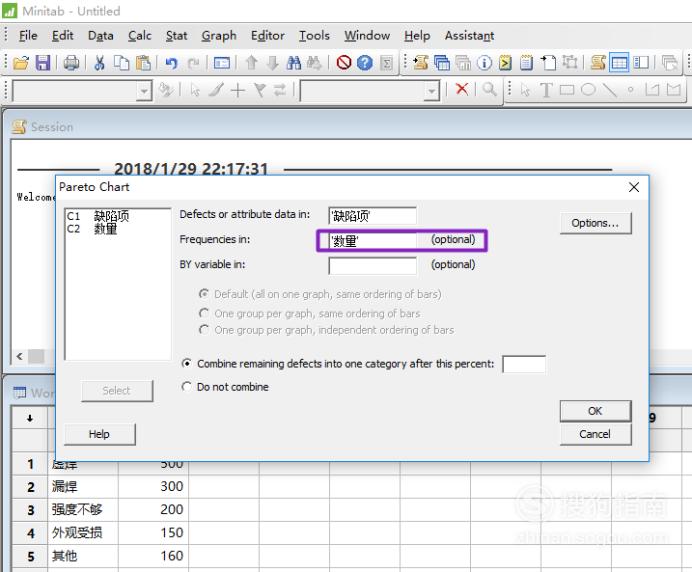Click the Show History command prompt icon
The width and height of the screenshot is (692, 572).
[505, 63]
